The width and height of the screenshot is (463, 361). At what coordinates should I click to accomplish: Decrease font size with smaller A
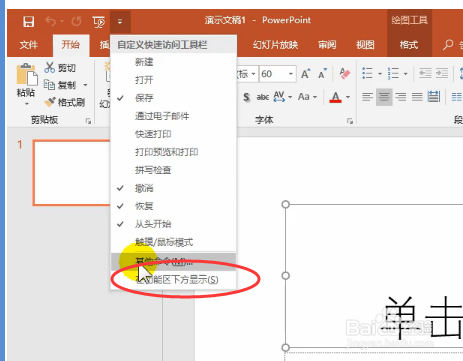pos(322,74)
